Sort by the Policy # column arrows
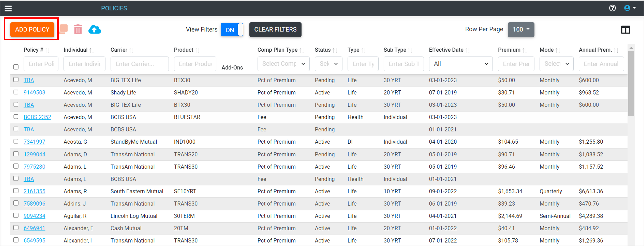This screenshot has width=644, height=246. [x=48, y=50]
